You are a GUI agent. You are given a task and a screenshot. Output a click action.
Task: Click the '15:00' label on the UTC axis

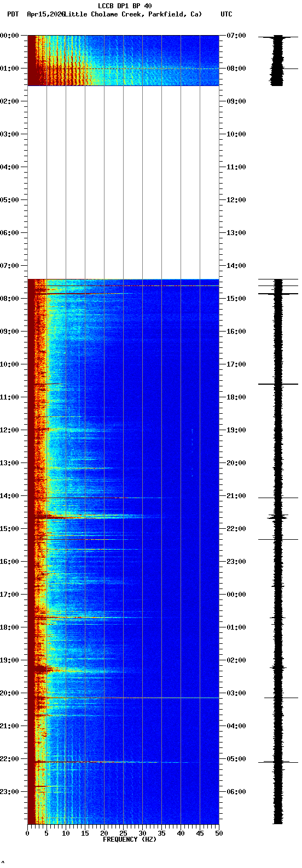236,299
